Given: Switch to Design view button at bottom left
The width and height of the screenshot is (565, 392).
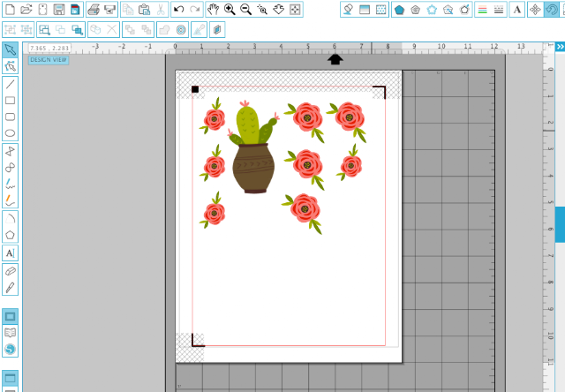Looking at the screenshot, I should point(10,317).
